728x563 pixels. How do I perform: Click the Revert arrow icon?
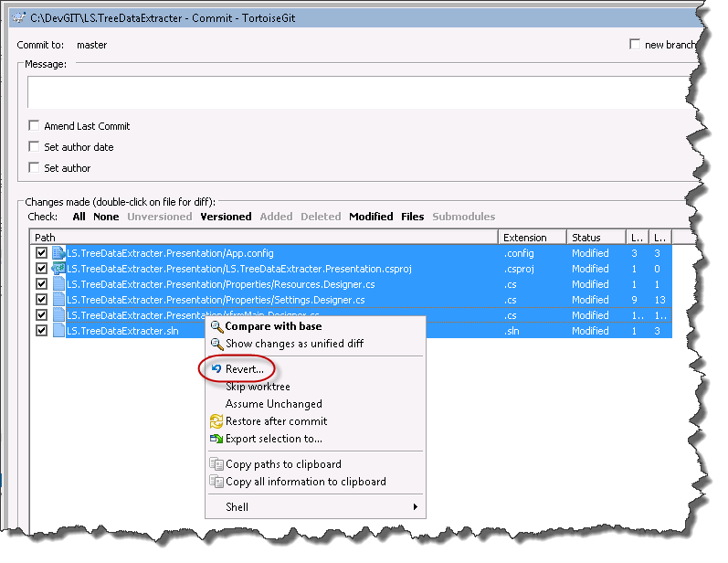[216, 369]
